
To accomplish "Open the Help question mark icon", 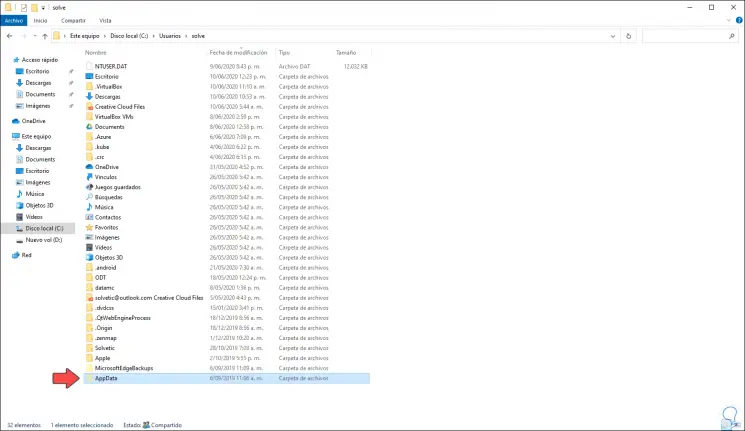I will (739, 20).
